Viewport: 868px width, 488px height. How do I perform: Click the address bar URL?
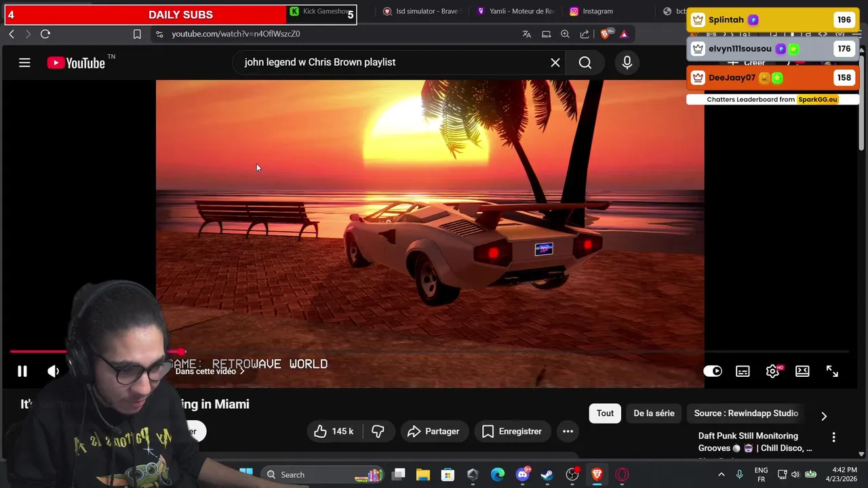[235, 34]
